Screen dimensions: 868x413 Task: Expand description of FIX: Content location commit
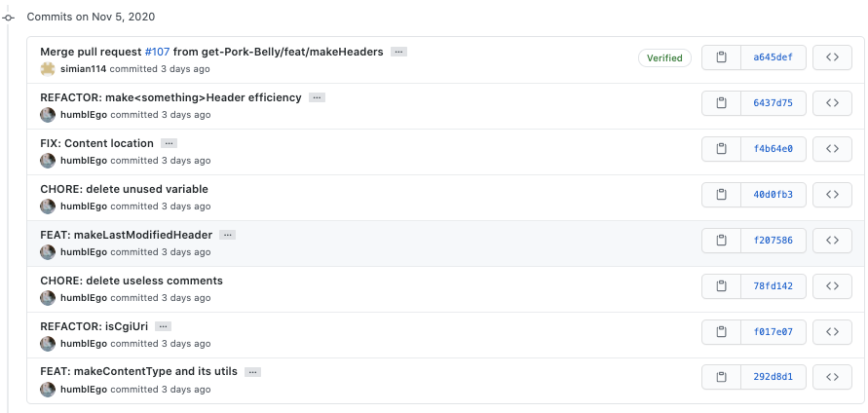169,143
